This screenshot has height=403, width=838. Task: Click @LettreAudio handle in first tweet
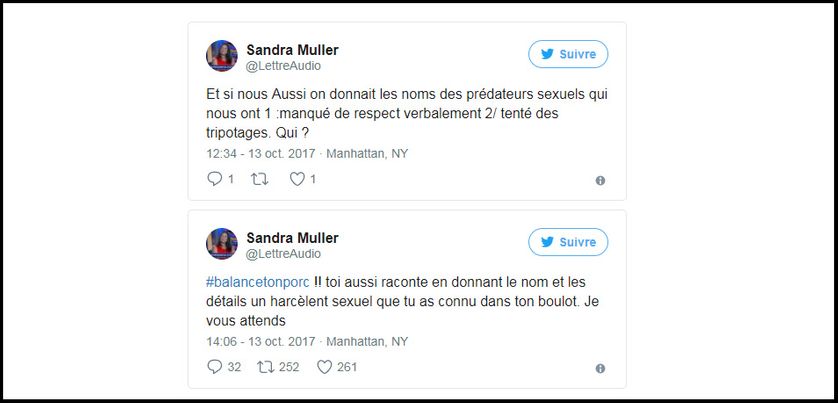pos(283,66)
